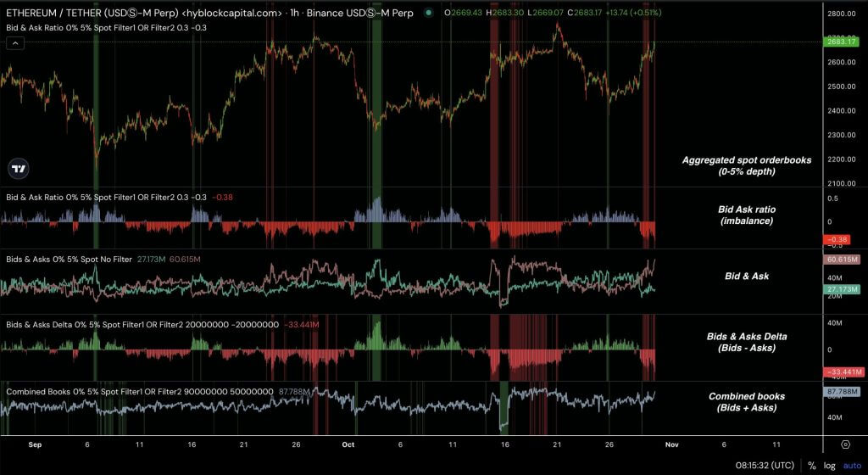Toggle auto scale mode

852,466
